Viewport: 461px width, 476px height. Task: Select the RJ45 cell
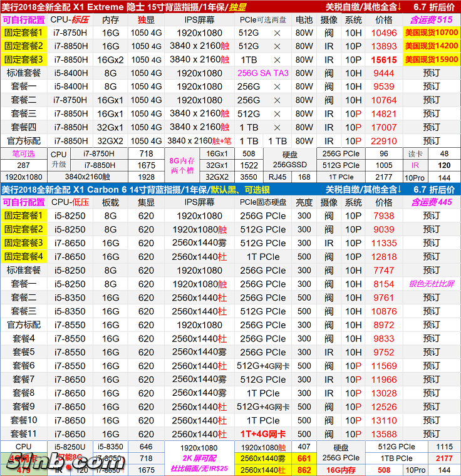pos(277,177)
